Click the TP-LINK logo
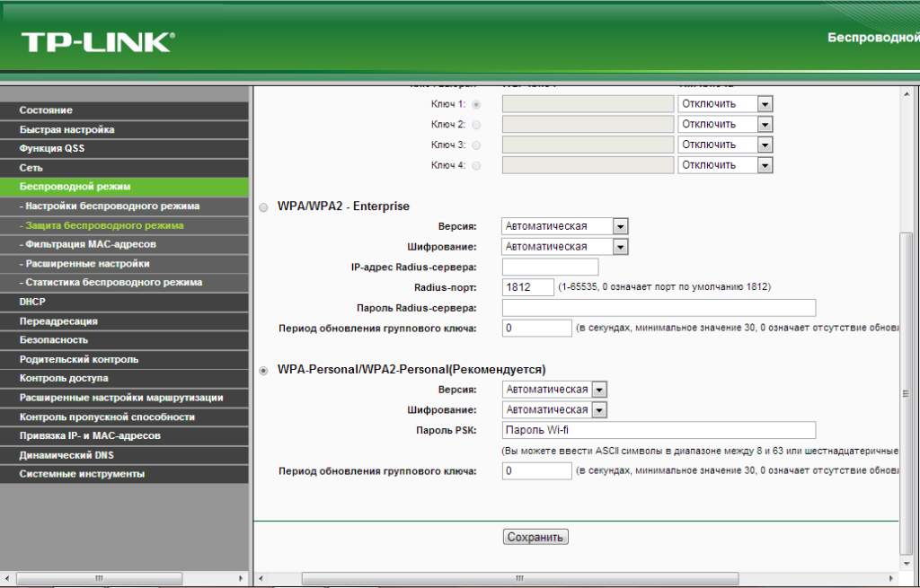 97,41
